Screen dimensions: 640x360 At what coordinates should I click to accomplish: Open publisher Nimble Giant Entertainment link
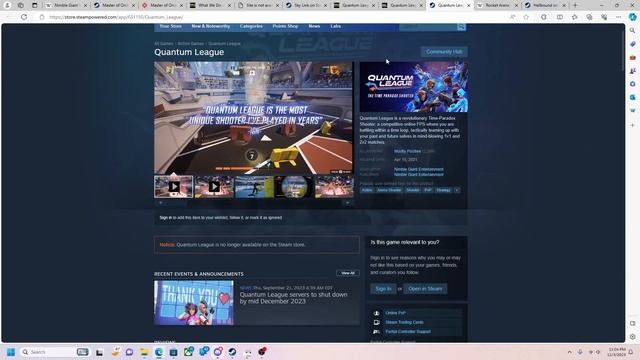pyautogui.click(x=418, y=174)
